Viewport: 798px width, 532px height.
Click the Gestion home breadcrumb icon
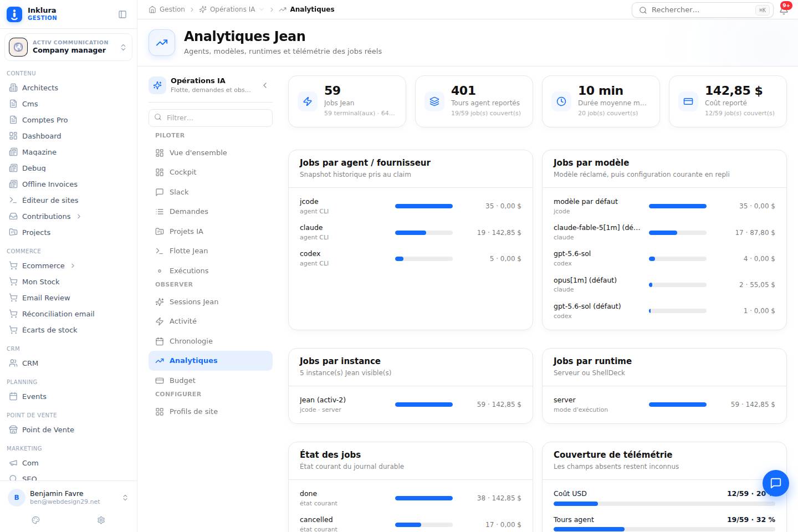(152, 9)
